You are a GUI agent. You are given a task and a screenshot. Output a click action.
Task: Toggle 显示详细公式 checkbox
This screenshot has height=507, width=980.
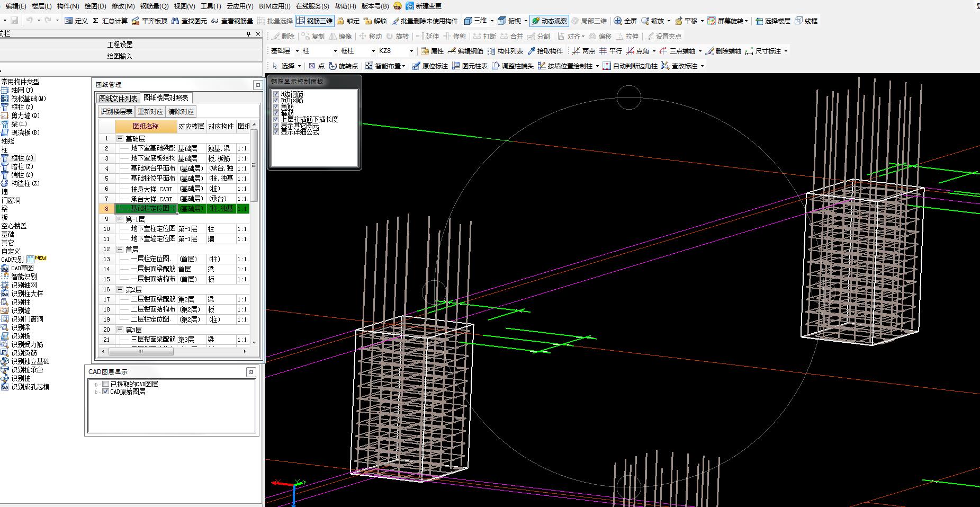click(x=275, y=132)
